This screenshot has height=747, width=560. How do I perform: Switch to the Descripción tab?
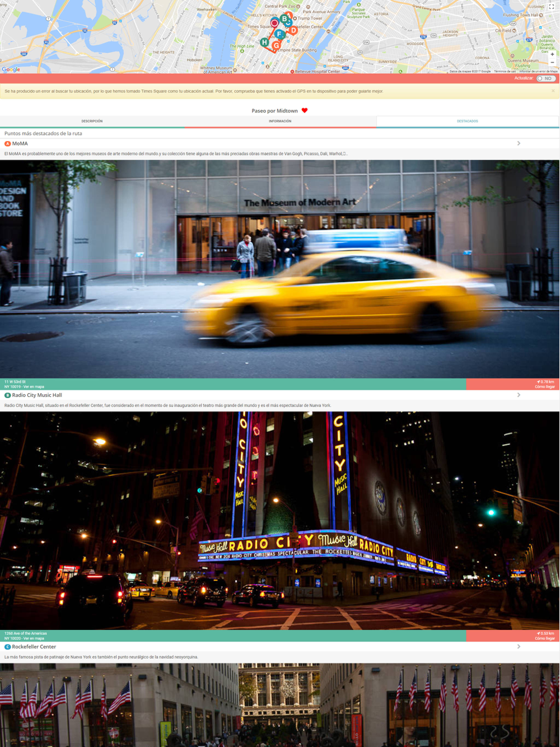coord(92,121)
